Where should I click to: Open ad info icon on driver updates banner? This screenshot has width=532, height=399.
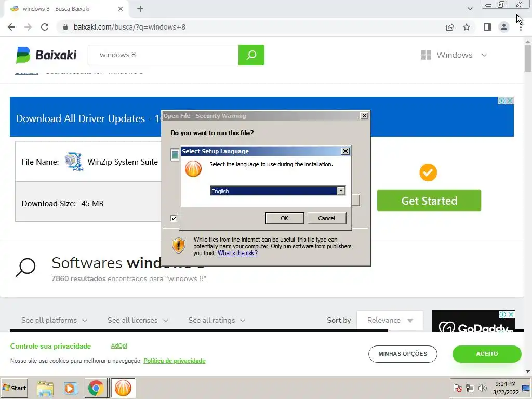(x=501, y=101)
